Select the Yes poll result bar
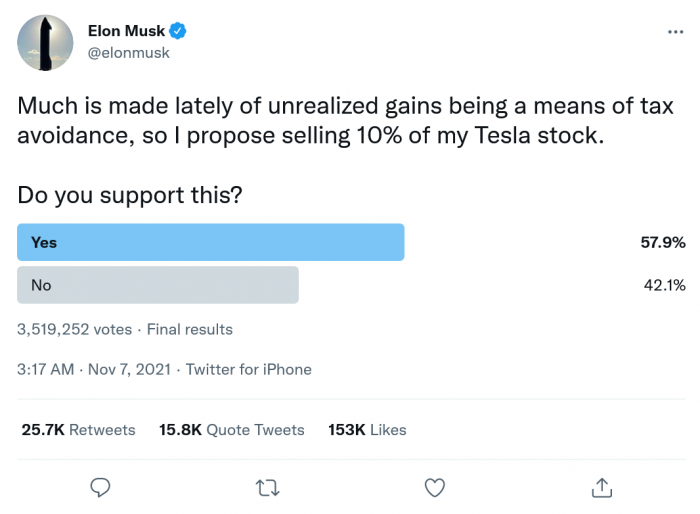700x514 pixels. pyautogui.click(x=211, y=242)
